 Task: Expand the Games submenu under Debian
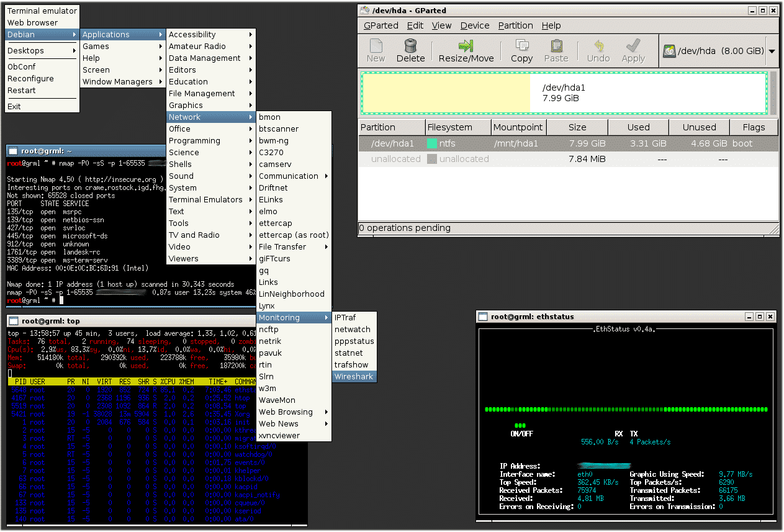pyautogui.click(x=123, y=47)
